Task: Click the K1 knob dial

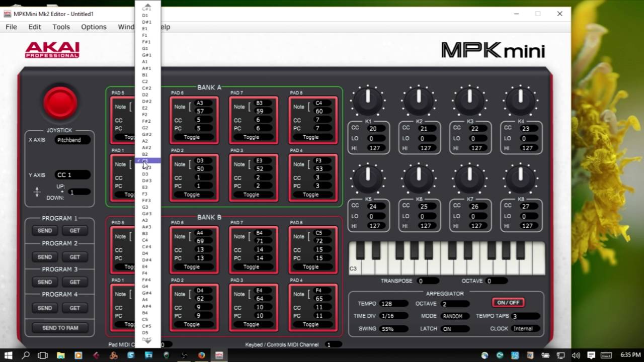Action: pyautogui.click(x=368, y=100)
